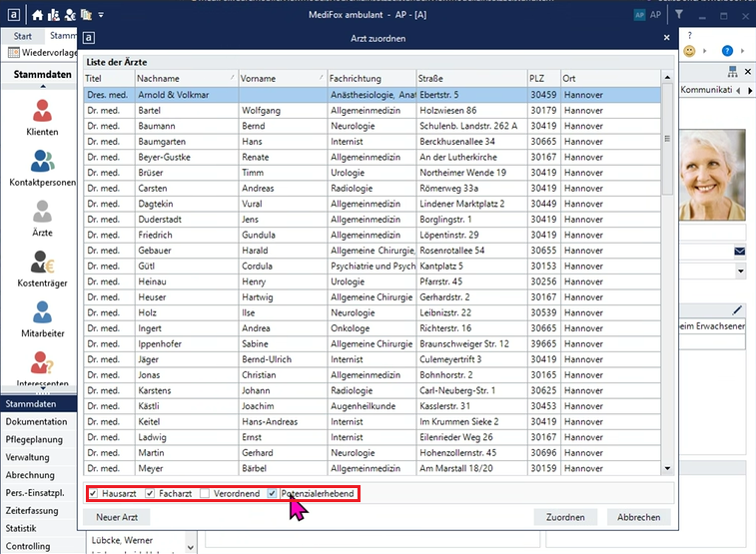Sort the list by Nachname column
Viewport: 756px width, 554px height.
coord(185,78)
